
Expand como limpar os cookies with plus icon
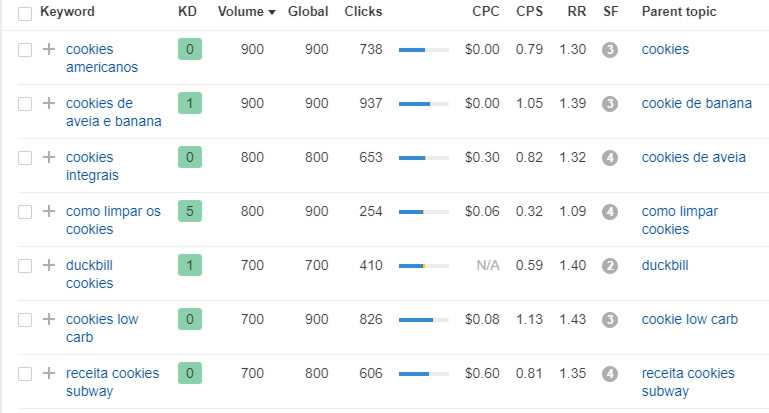(x=49, y=211)
